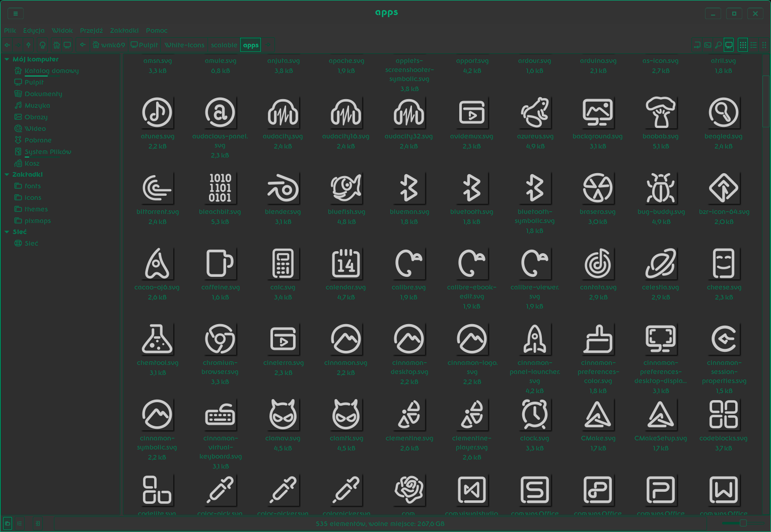Viewport: 771px width, 532px height.
Task: Click the 535 elementów status bar text
Action: [380, 524]
